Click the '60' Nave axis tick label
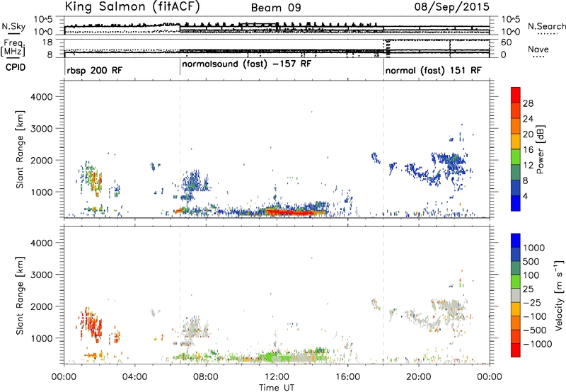 click(x=506, y=42)
